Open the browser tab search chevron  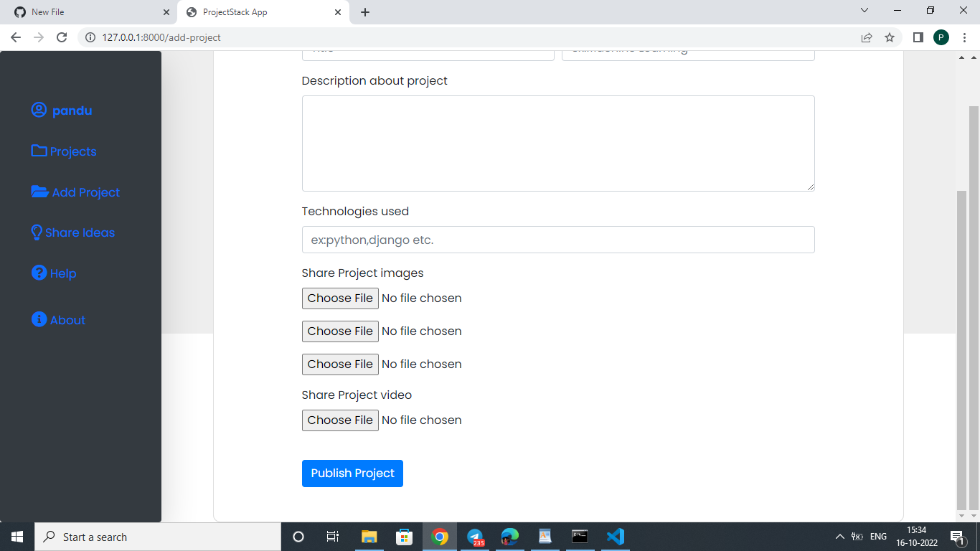pyautogui.click(x=864, y=11)
